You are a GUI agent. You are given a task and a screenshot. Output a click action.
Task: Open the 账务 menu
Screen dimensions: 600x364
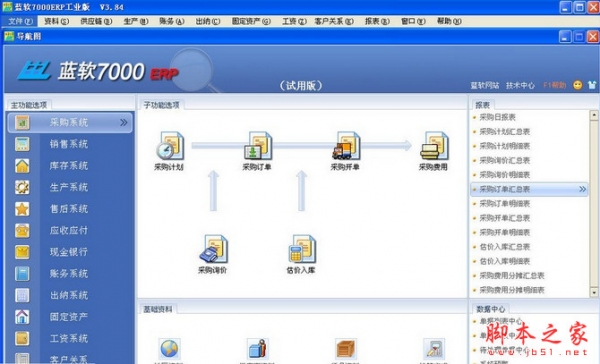(x=171, y=21)
